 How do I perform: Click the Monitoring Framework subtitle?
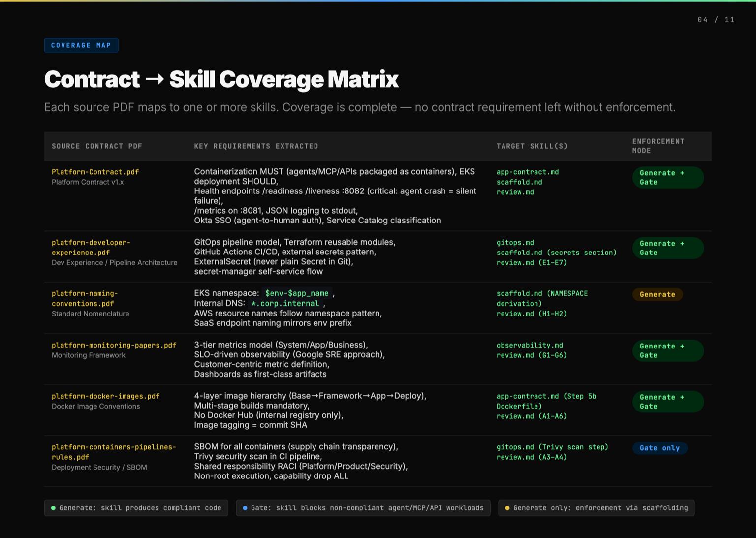tap(89, 355)
